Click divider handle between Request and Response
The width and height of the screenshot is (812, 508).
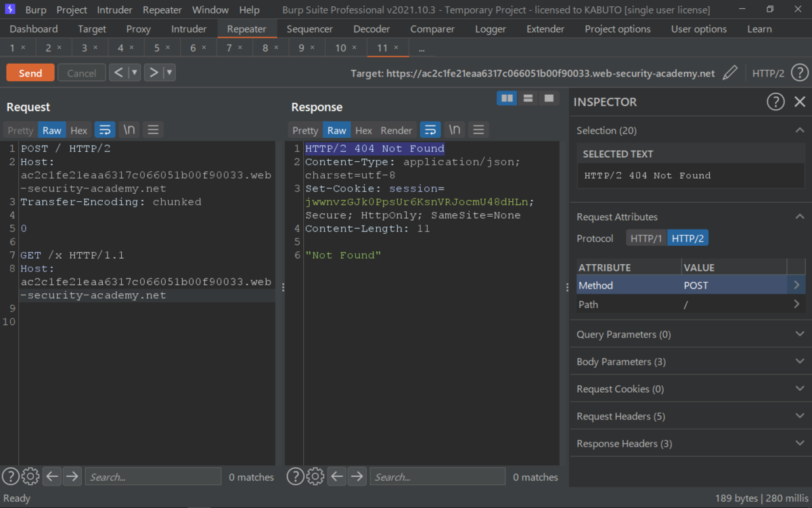283,287
